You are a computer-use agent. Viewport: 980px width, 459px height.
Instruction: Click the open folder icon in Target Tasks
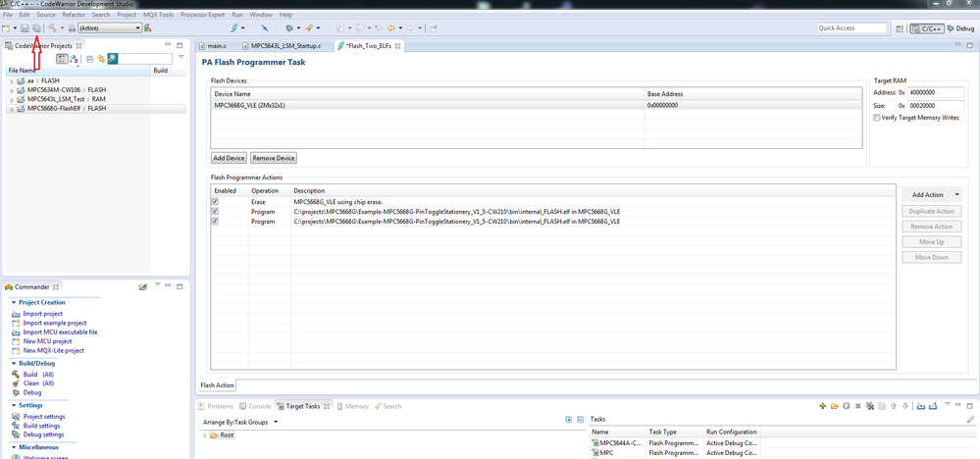(x=835, y=406)
